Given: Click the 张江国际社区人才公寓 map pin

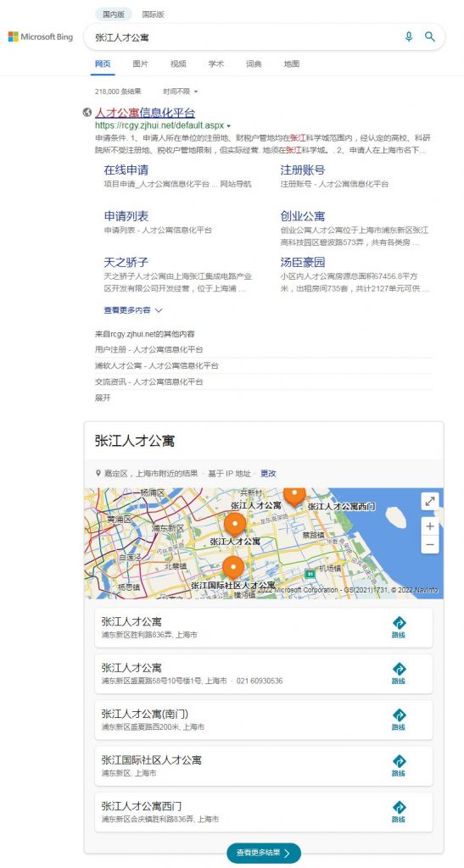Looking at the screenshot, I should click(x=233, y=568).
